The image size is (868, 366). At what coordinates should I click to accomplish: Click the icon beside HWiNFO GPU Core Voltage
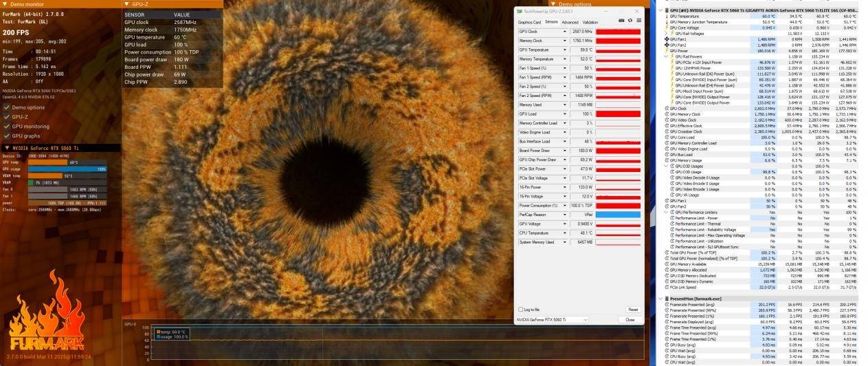tap(666, 28)
